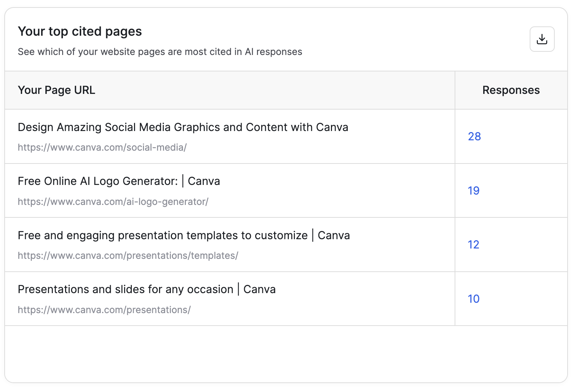Open the 12 responses link
The height and width of the screenshot is (392, 574).
pyautogui.click(x=474, y=245)
